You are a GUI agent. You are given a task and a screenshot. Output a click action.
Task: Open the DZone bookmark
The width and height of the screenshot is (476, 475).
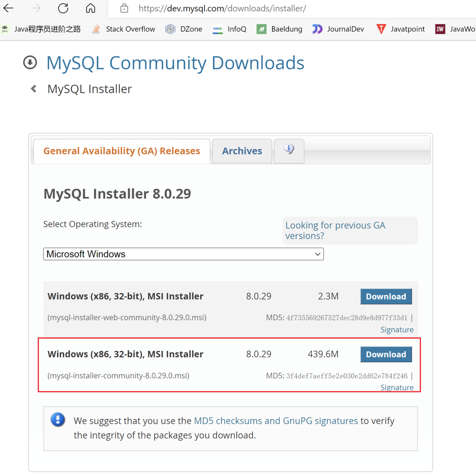(184, 29)
